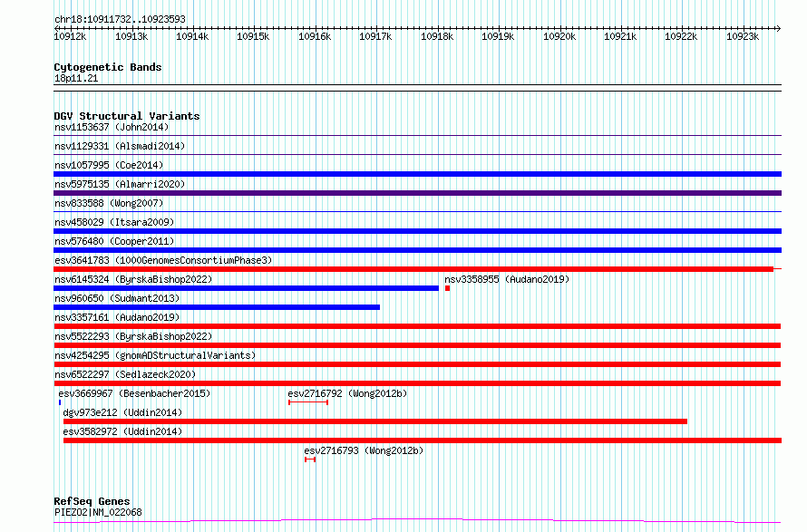This screenshot has width=807, height=532.
Task: Click the 10914k ruler tick label
Action: click(x=192, y=37)
